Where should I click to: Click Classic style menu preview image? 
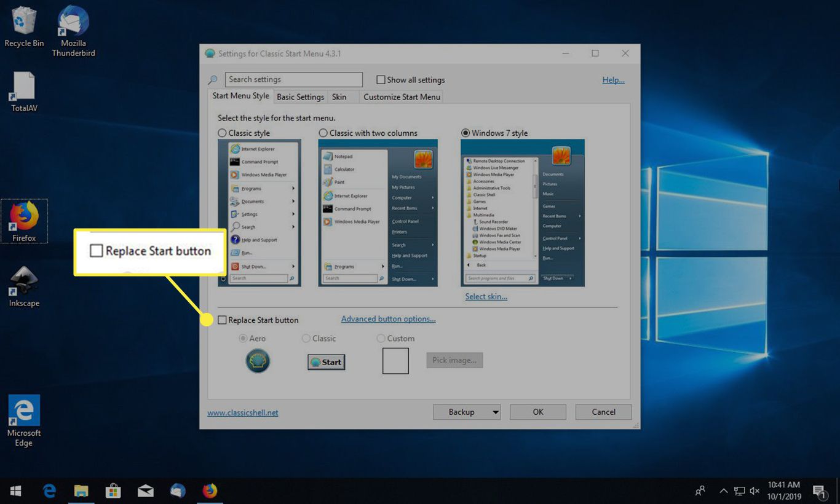pos(260,213)
